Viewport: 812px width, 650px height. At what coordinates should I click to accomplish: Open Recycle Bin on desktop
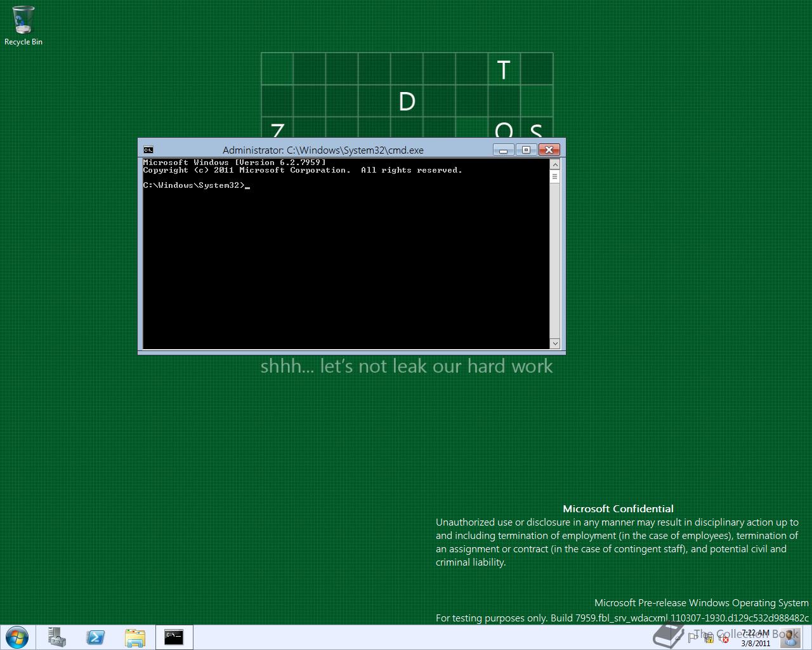(x=23, y=25)
